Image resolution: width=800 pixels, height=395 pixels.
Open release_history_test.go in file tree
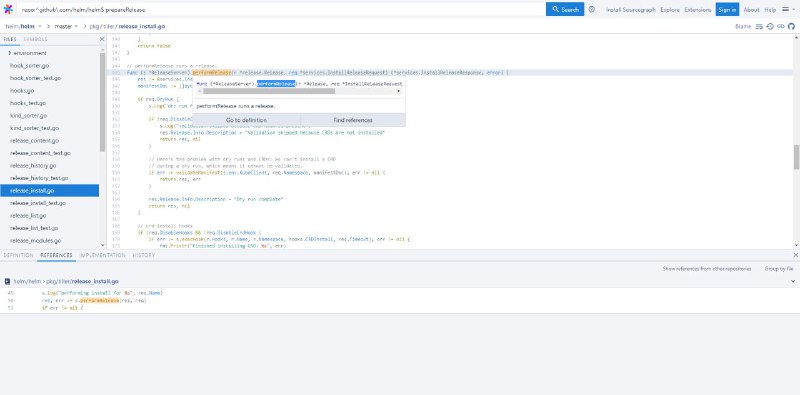[x=39, y=178]
